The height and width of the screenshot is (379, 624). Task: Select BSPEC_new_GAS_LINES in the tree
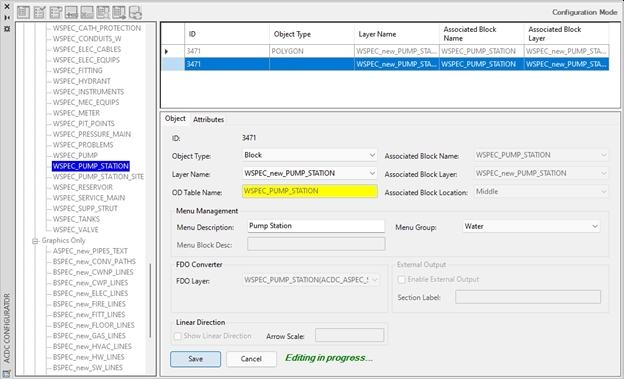[89, 336]
